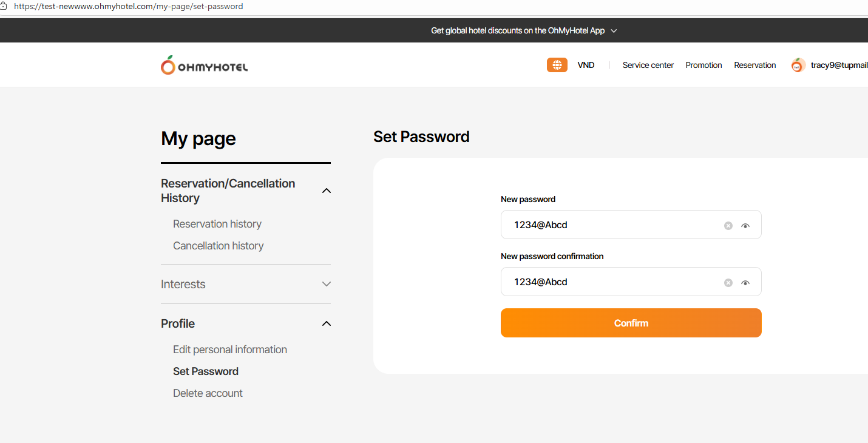868x443 pixels.
Task: Show or hide the New password text
Action: click(x=745, y=226)
